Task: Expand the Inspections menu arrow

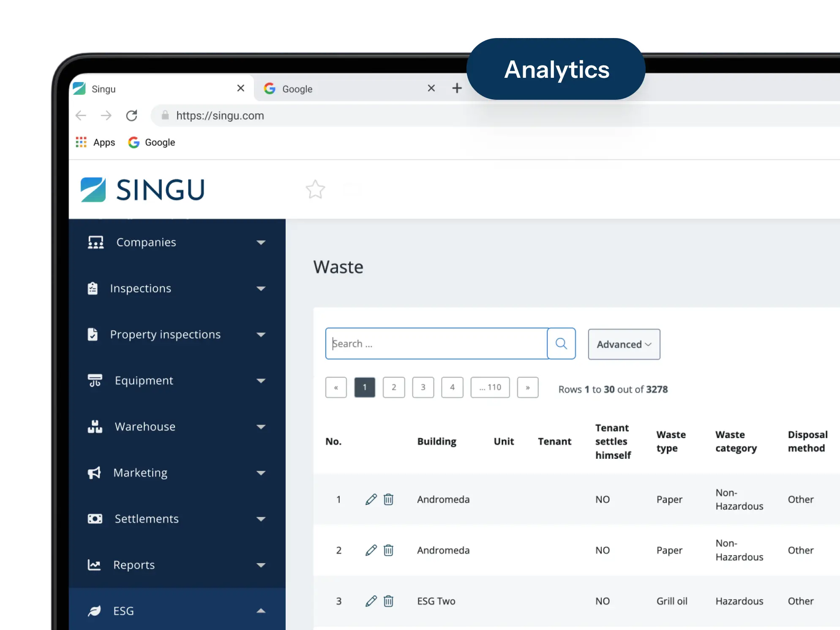Action: click(261, 288)
